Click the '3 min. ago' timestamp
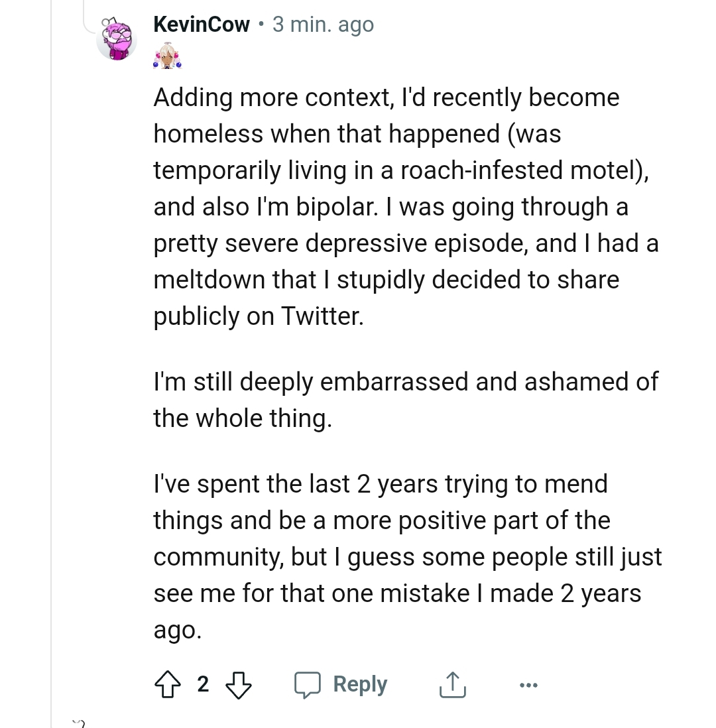Viewport: 716px width, 728px height. [x=323, y=25]
